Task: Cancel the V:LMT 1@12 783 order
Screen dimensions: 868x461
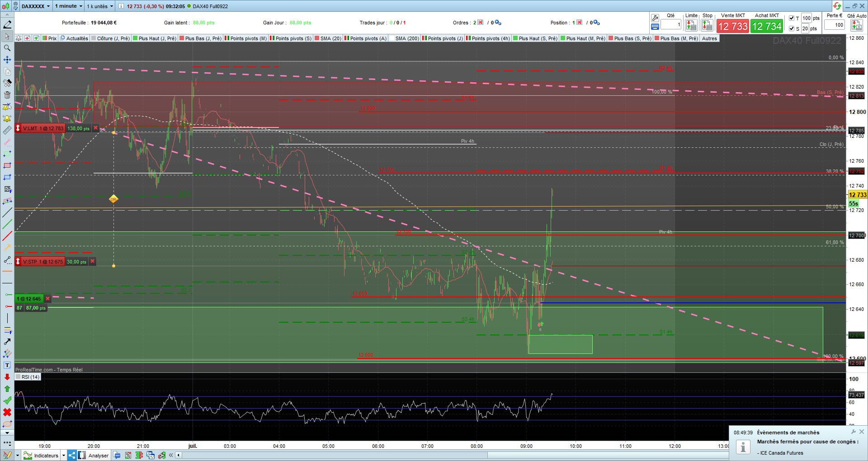Action: [95, 128]
